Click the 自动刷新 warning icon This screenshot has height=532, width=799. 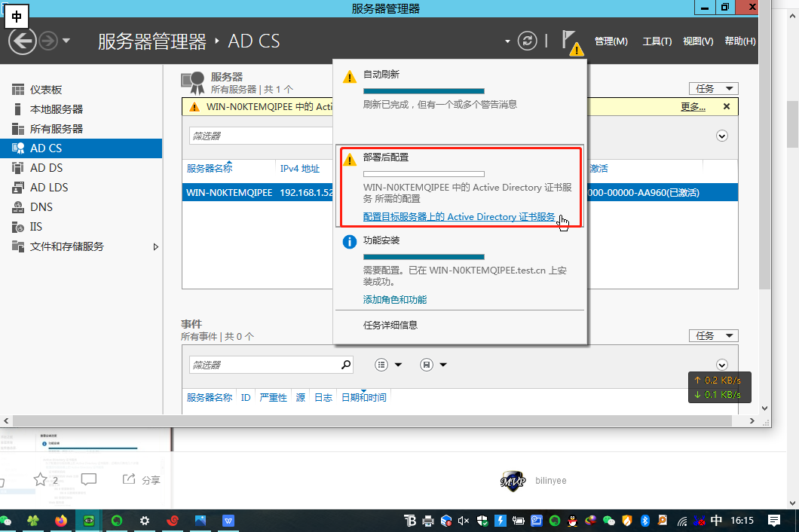coord(350,76)
